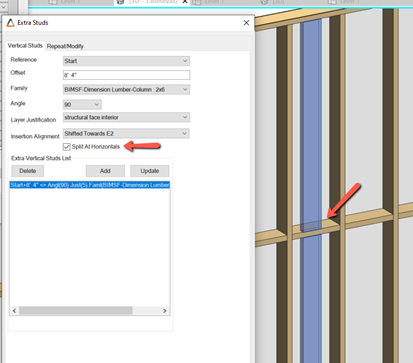Open the Insertion Alignment dropdown

tap(126, 134)
